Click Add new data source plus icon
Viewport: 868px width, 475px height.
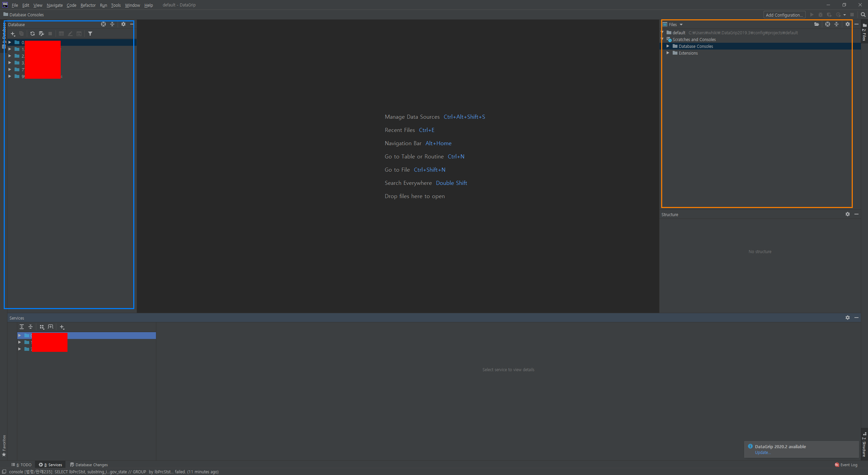point(13,34)
